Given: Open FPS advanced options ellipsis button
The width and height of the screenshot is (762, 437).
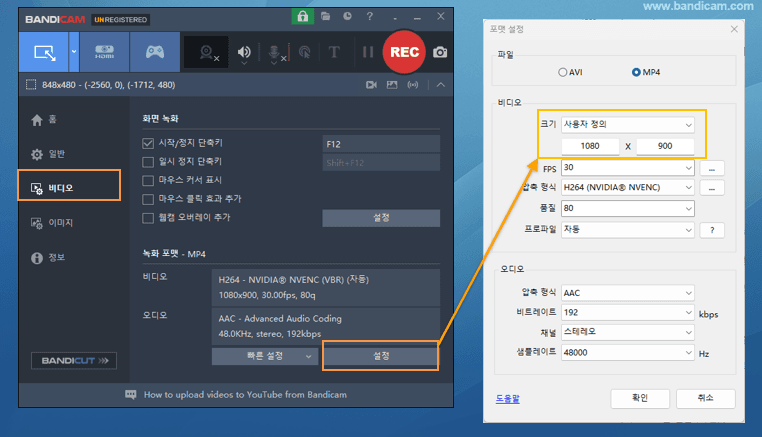Looking at the screenshot, I should coord(712,168).
